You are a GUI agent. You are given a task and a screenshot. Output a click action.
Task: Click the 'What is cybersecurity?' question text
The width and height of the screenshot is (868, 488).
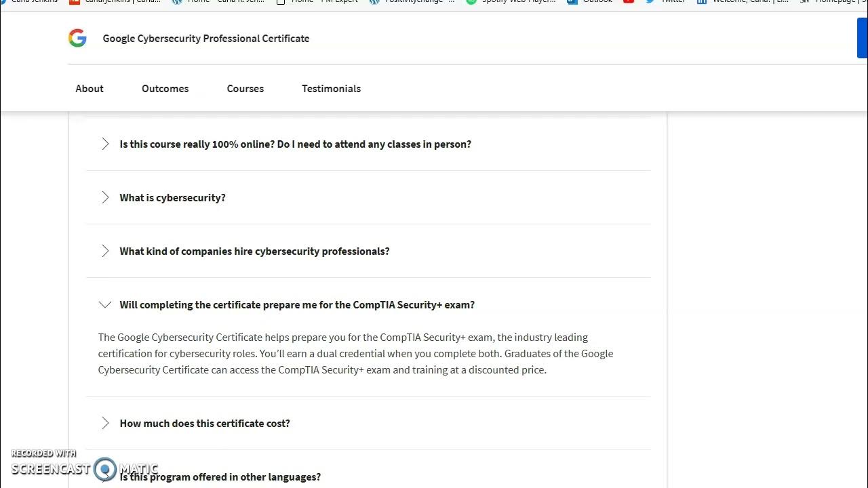[173, 198]
